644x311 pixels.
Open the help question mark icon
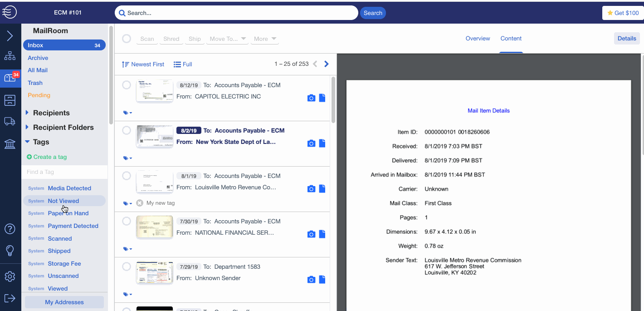point(10,229)
